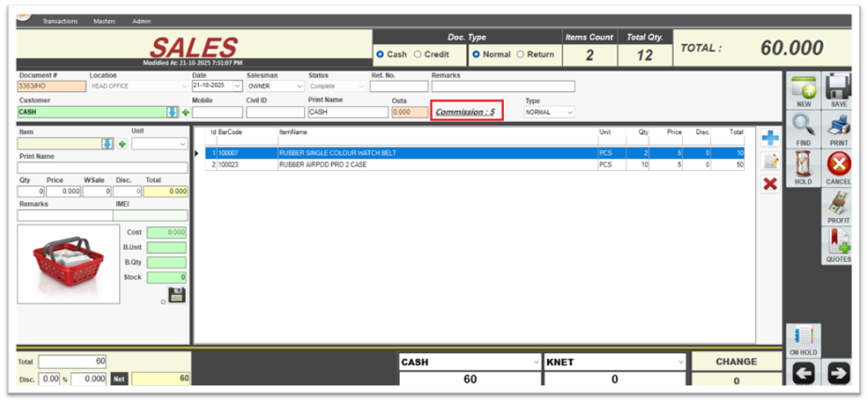The width and height of the screenshot is (868, 403).
Task: Click the CASH amount field showing 60
Action: click(469, 380)
